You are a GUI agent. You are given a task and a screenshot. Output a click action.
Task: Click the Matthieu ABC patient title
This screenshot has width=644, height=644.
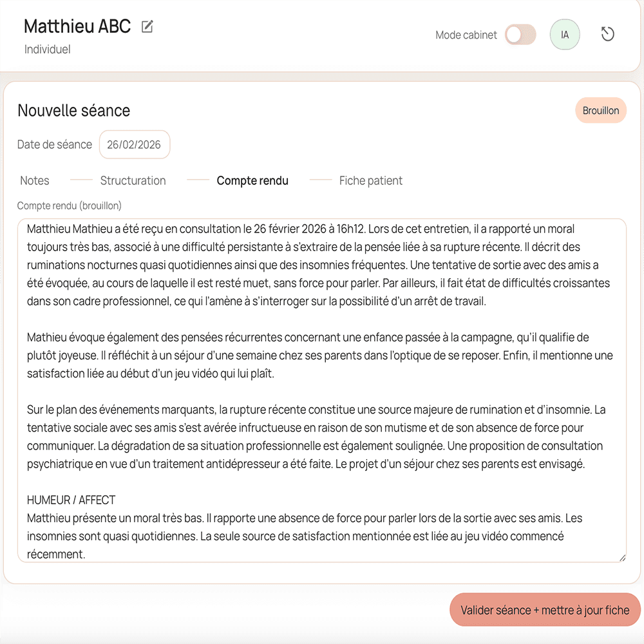(x=77, y=26)
